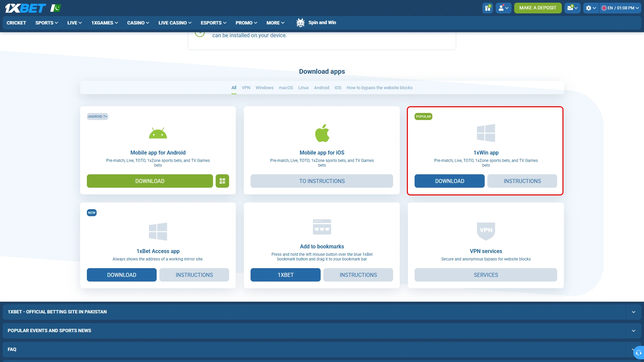The width and height of the screenshot is (644, 362).
Task: Select the VPN tab
Action: tap(246, 88)
